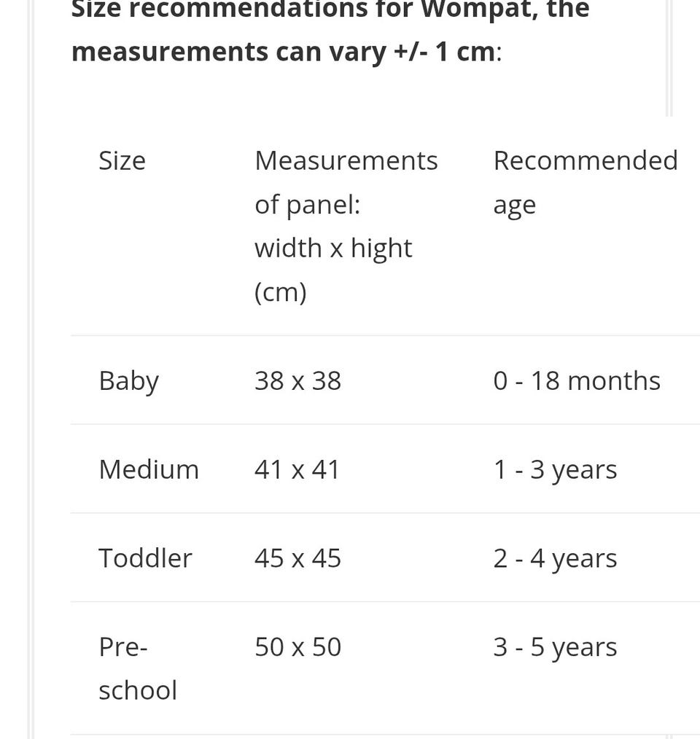Click the "0 - 18 months" age cell

tap(577, 381)
